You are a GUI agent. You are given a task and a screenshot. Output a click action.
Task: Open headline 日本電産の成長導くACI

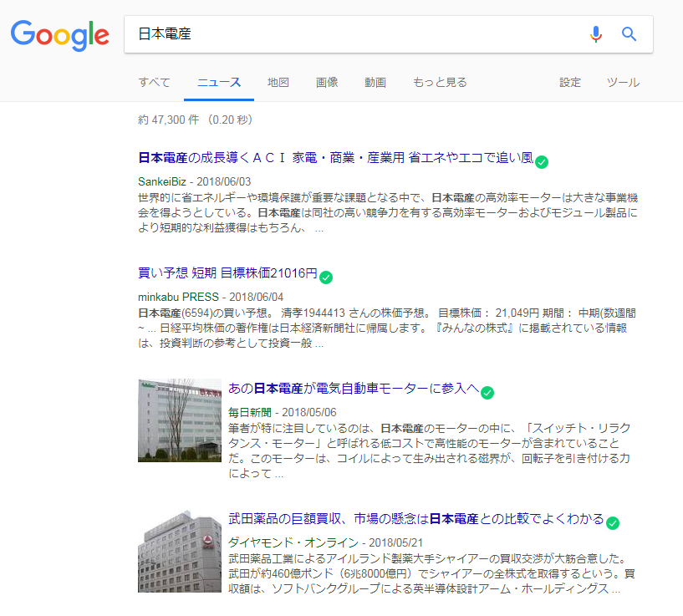tap(335, 158)
